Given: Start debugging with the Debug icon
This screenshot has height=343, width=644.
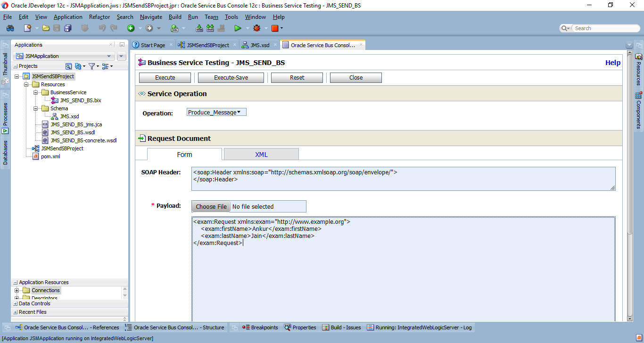Looking at the screenshot, I should 256,28.
